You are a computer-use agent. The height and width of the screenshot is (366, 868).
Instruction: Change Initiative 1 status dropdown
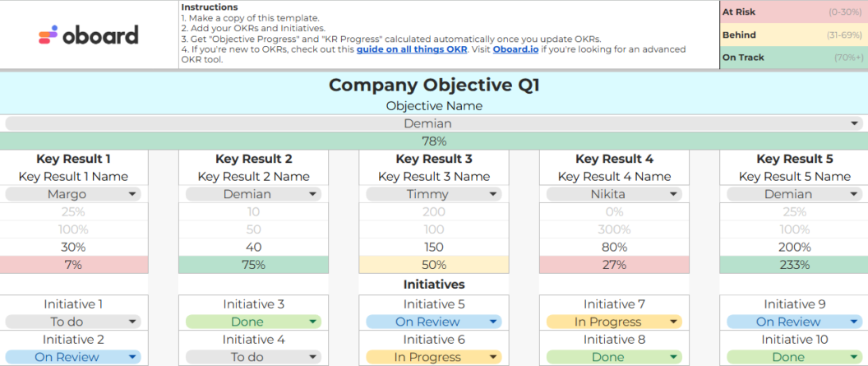click(74, 322)
